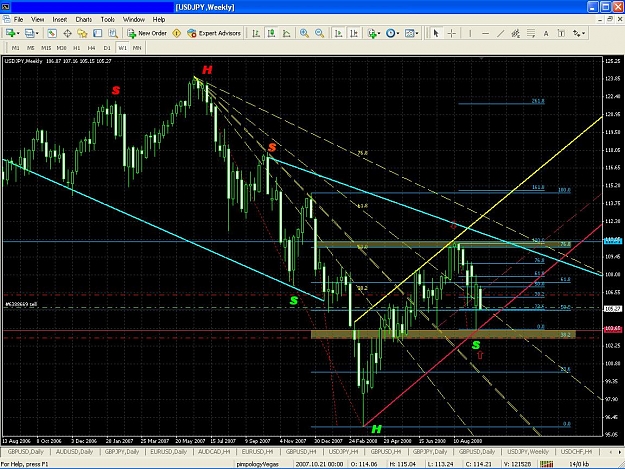Toggle the Expert Advisors button
This screenshot has width=625, height=469.
click(214, 33)
